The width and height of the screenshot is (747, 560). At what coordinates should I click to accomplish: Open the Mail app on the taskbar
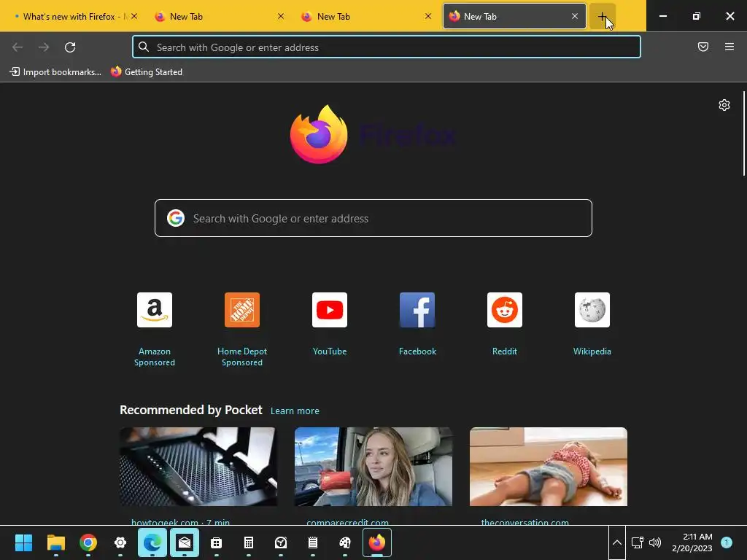click(185, 542)
